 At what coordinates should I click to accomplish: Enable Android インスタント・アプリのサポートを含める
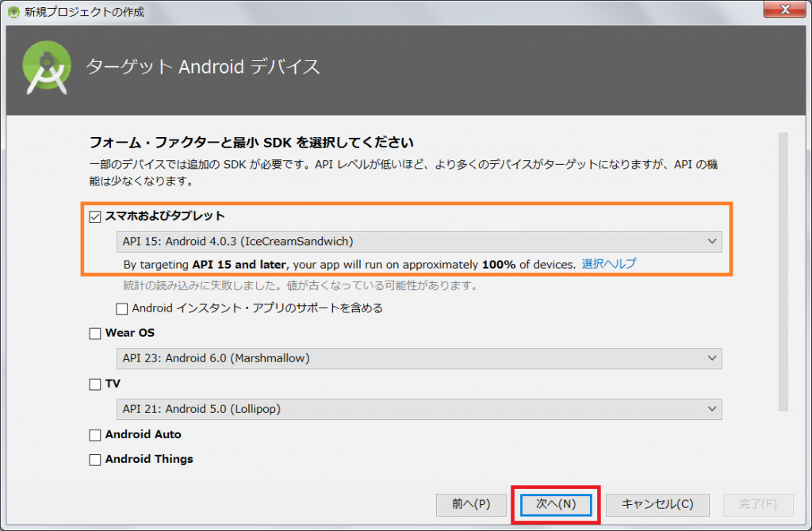coord(123,308)
